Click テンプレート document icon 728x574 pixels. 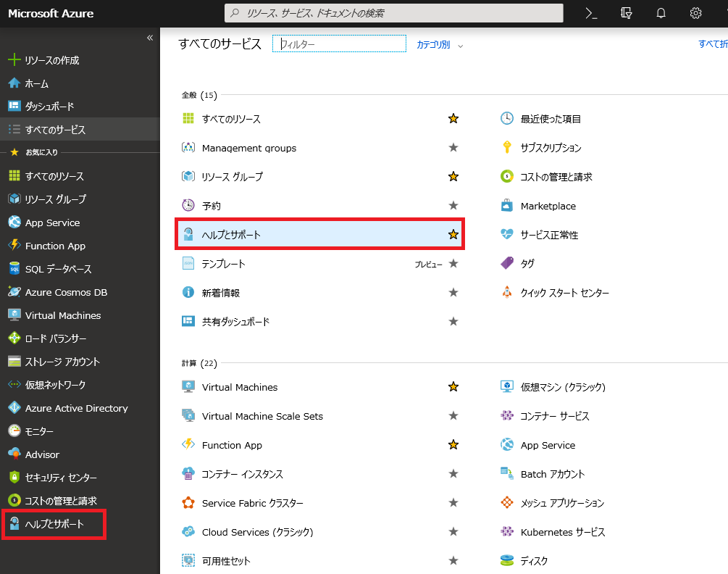pyautogui.click(x=188, y=263)
